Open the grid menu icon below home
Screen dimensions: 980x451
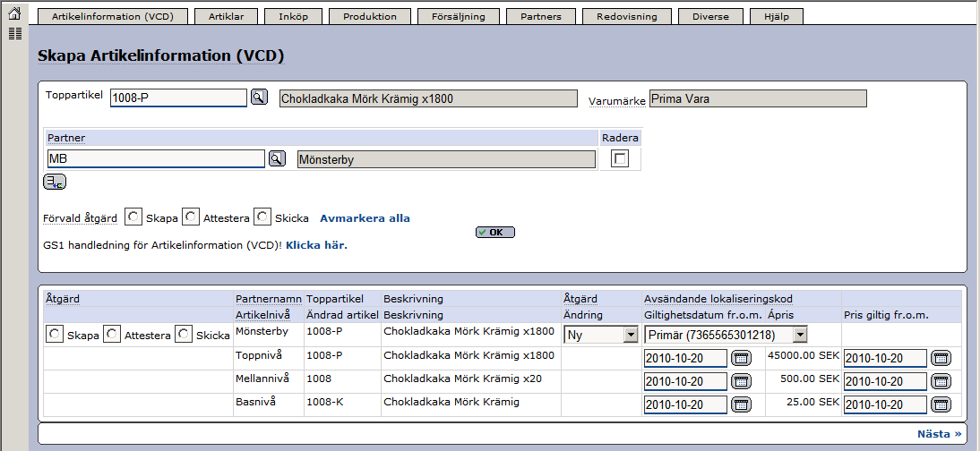pyautogui.click(x=15, y=34)
